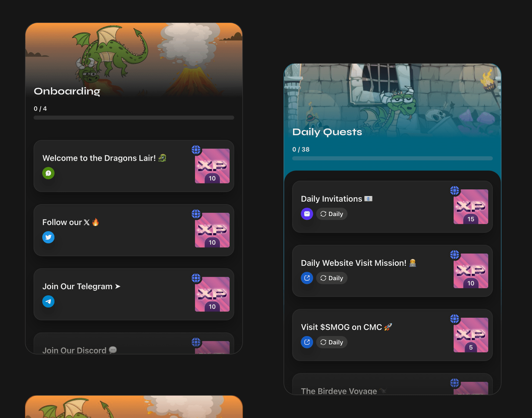Open the Welcome to the Dragons Lair quest
Image resolution: width=532 pixels, height=418 pixels.
(134, 166)
